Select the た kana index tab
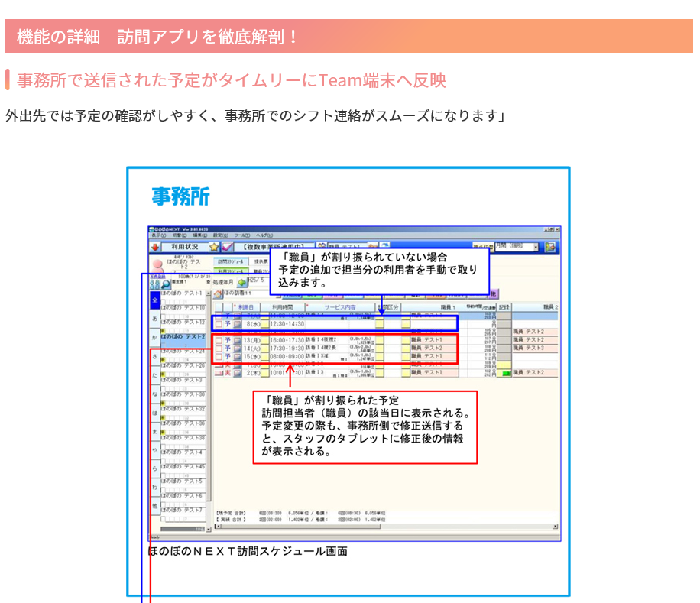Image resolution: width=700 pixels, height=603 pixels. 155,375
